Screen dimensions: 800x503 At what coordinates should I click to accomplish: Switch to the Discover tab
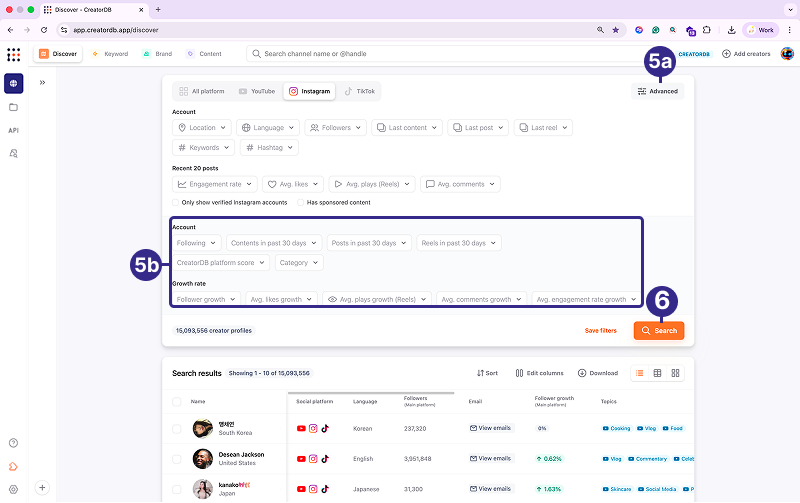tap(58, 54)
